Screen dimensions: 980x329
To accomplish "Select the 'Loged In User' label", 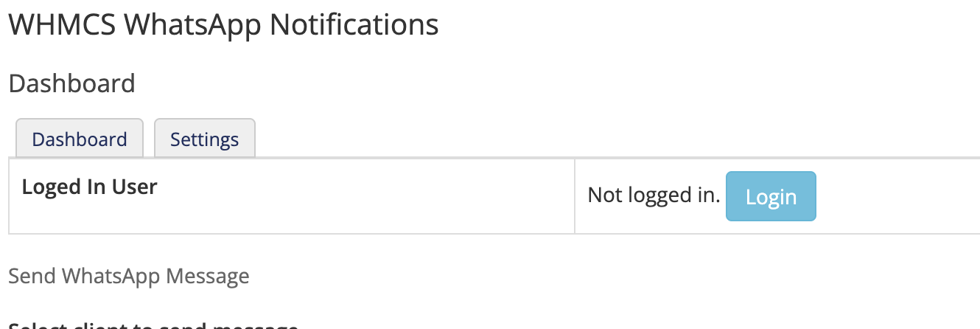I will (89, 187).
